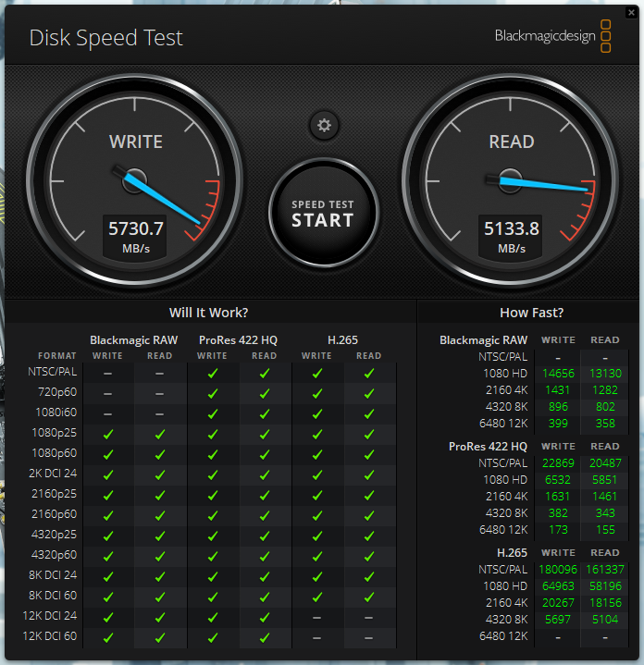The image size is (644, 665).
Task: Click Blackmagic RAW read checkmark for 12K DCI 24
Action: tap(159, 616)
